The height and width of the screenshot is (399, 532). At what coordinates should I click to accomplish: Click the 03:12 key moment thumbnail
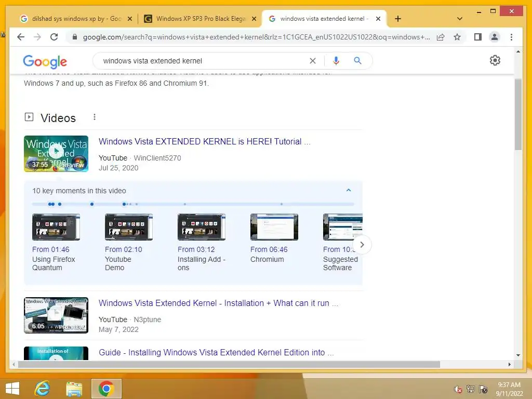pyautogui.click(x=202, y=227)
